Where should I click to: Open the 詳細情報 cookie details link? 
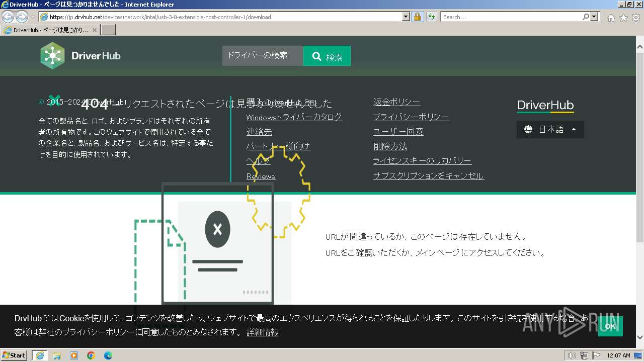[x=263, y=332]
